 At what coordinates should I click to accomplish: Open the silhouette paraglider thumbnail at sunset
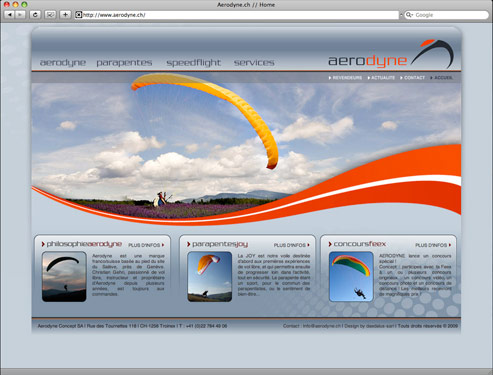(x=64, y=277)
